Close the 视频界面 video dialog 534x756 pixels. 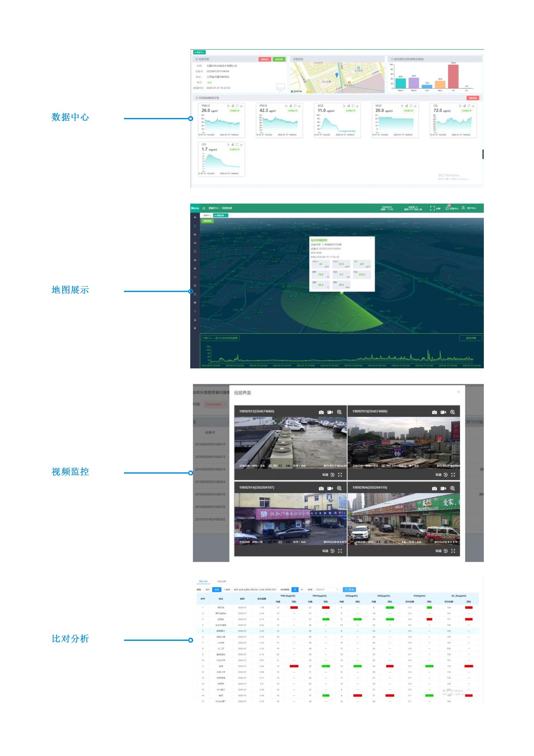pyautogui.click(x=458, y=392)
